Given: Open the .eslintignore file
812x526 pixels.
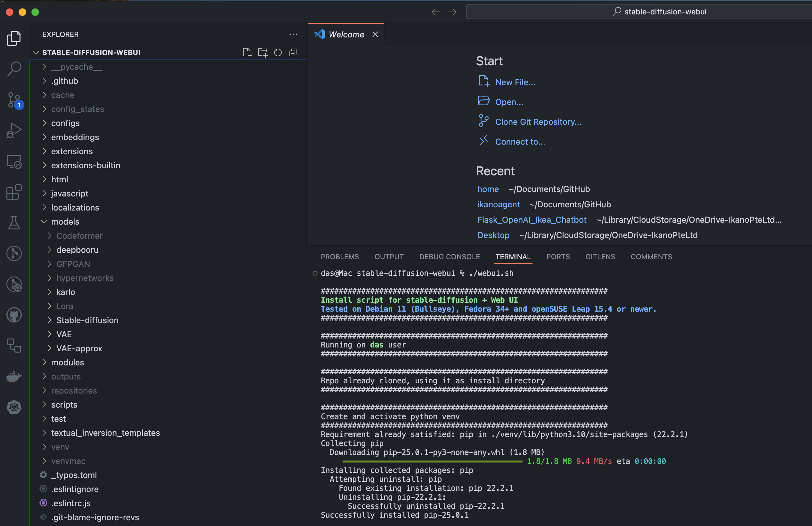Looking at the screenshot, I should pyautogui.click(x=75, y=489).
